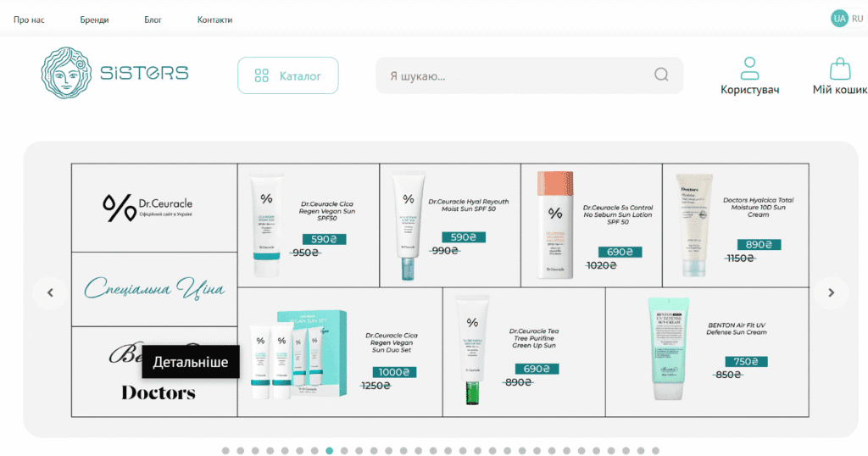This screenshot has height=456, width=868.
Task: Select the active teal carousel dot
Action: 330,450
